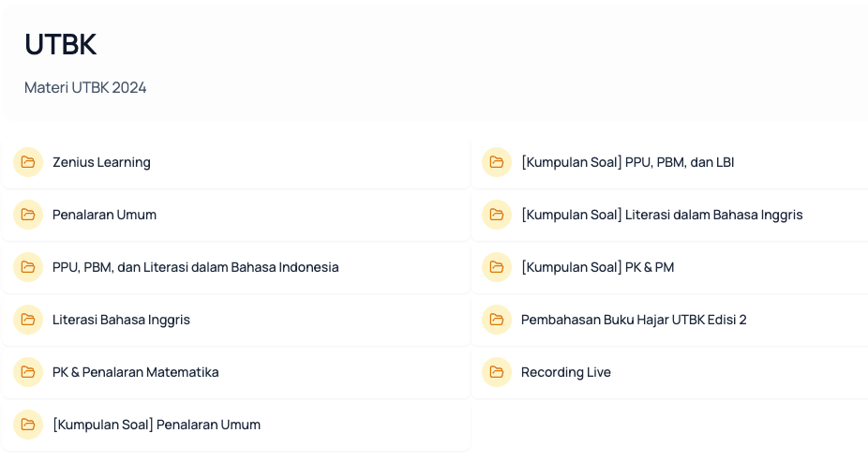Click folder icon for [Kumpulan Soal] PK & PM
868x463 pixels.
(497, 267)
